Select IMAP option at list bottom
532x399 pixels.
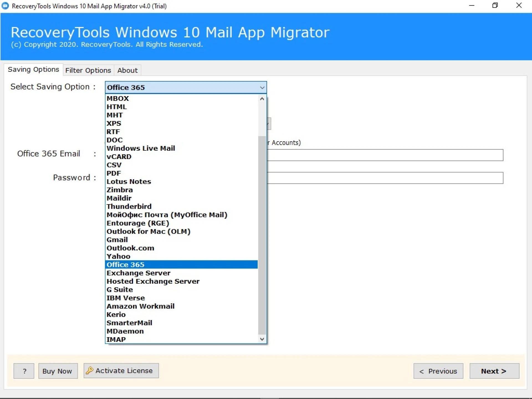[x=116, y=339]
